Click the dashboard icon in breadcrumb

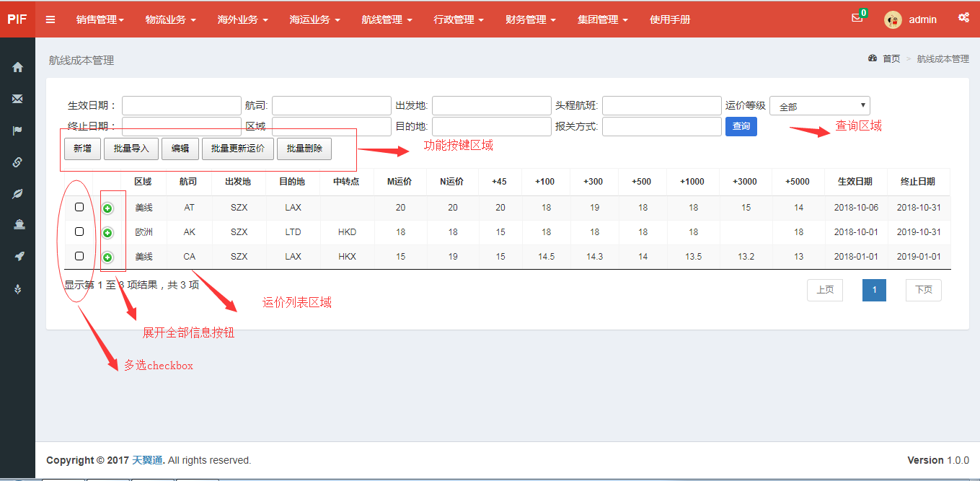click(x=873, y=58)
